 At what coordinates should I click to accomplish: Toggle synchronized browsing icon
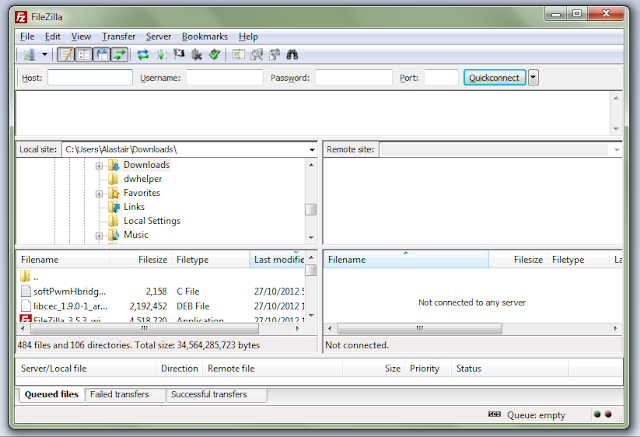click(274, 54)
